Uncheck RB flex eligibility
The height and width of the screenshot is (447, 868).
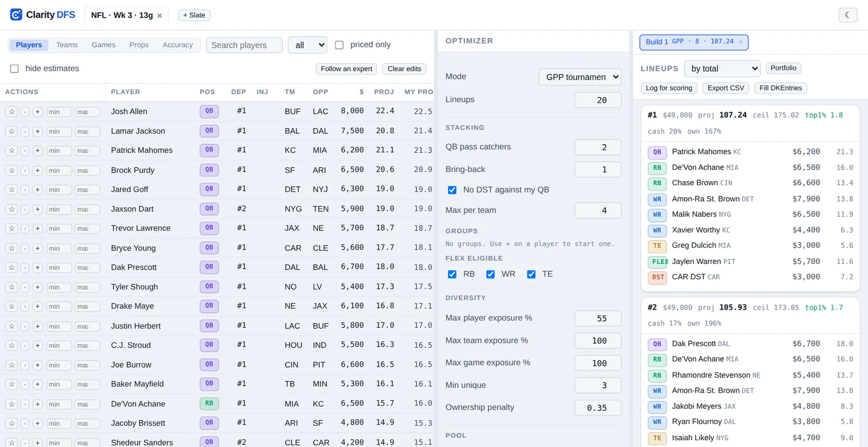pyautogui.click(x=452, y=275)
